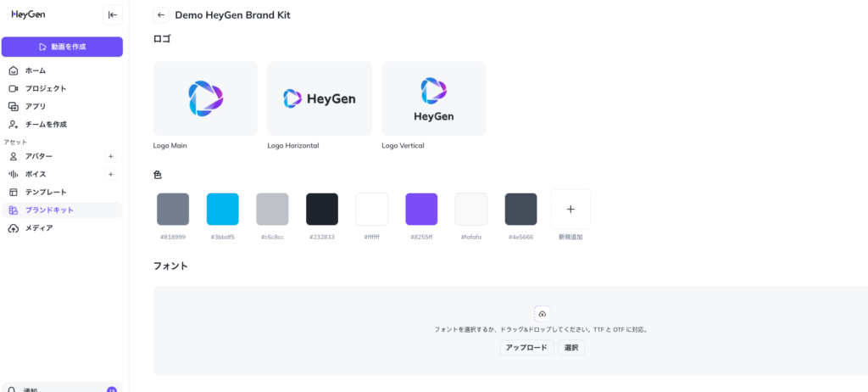Select the #3bbdf5 blue color swatch
Viewport: 868px width, 392px height.
(x=223, y=209)
